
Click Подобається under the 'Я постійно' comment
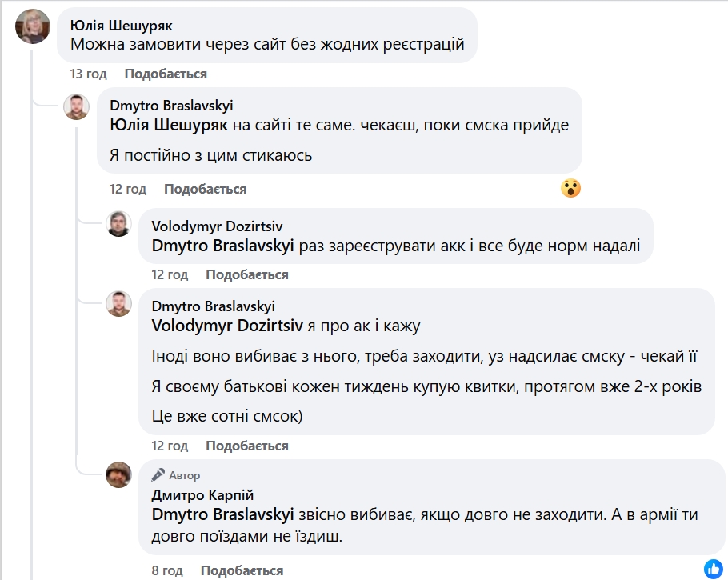click(x=205, y=189)
